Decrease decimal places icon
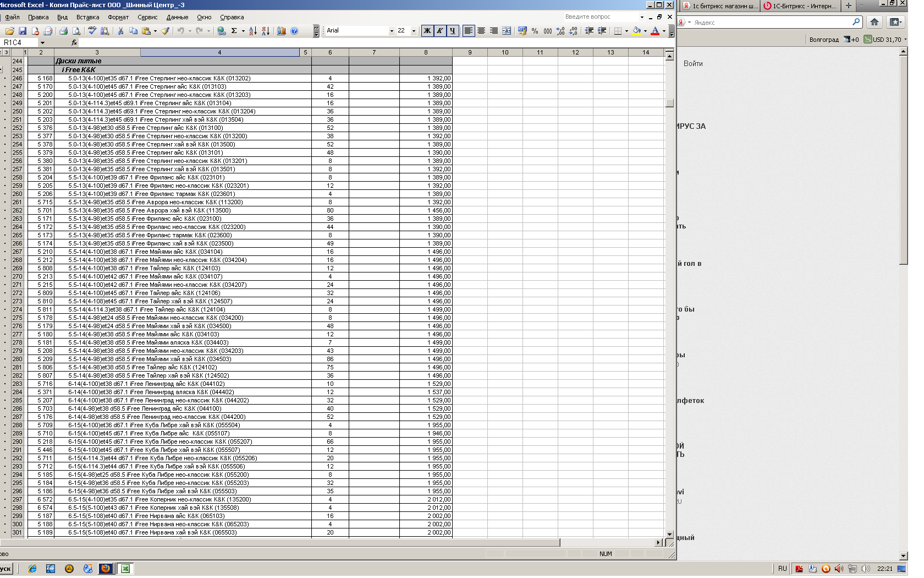Screen dimensions: 924x578 (x=573, y=31)
